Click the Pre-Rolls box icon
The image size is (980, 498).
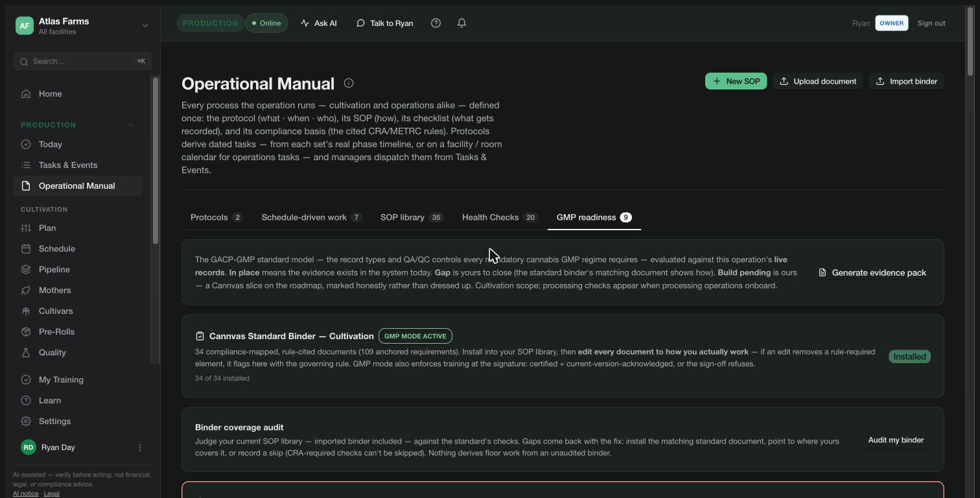click(x=26, y=332)
